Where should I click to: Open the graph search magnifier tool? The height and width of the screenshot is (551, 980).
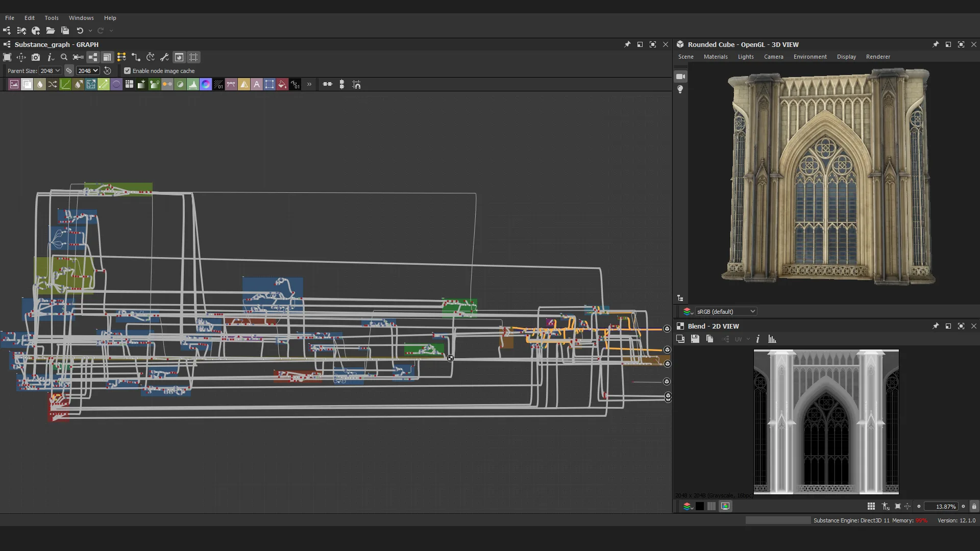[x=64, y=57]
